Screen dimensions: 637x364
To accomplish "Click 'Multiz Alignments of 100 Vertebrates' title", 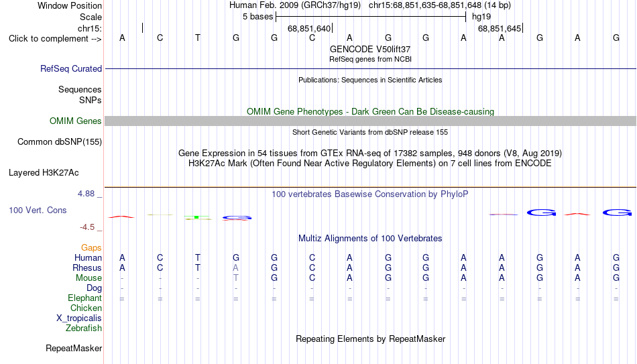I will pos(370,239).
